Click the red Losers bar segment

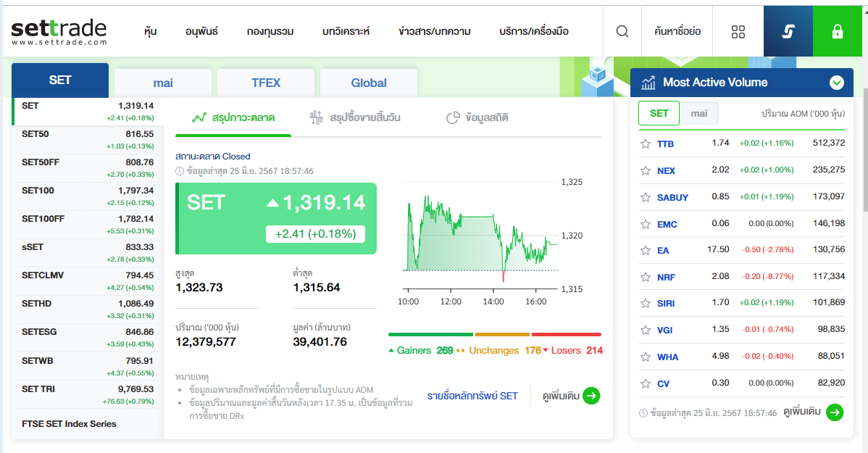[x=567, y=334]
